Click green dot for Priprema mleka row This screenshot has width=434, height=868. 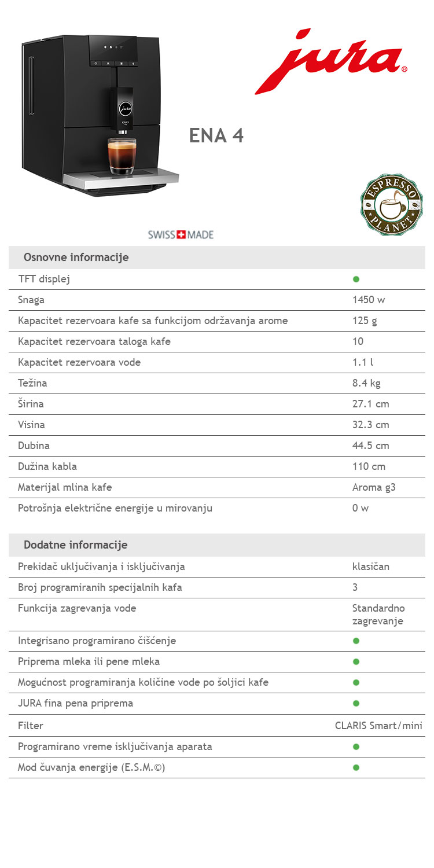356,661
